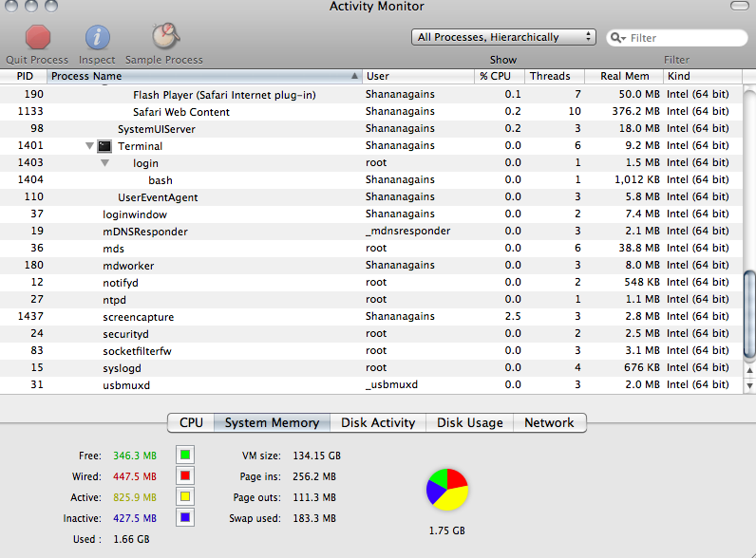This screenshot has width=756, height=558.
Task: Select the System Memory tab
Action: point(272,422)
